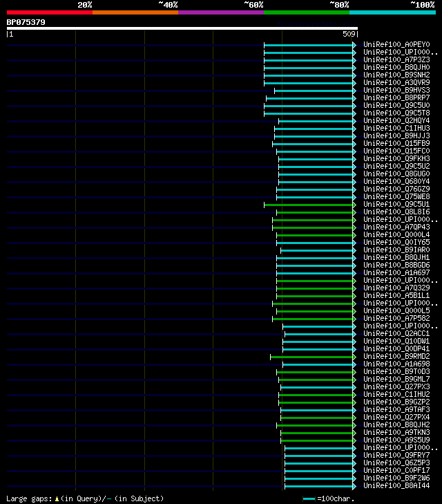Image resolution: width=442 pixels, height=504 pixels.
Task: Select hit label UniRef100_Q15FB9
Action: [396, 143]
